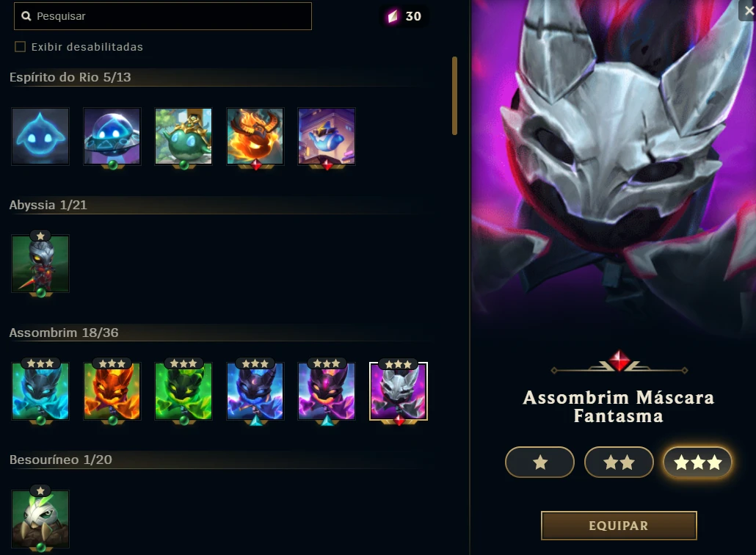The image size is (756, 555).
Task: Click the EQUIPAR button
Action: [x=619, y=526]
